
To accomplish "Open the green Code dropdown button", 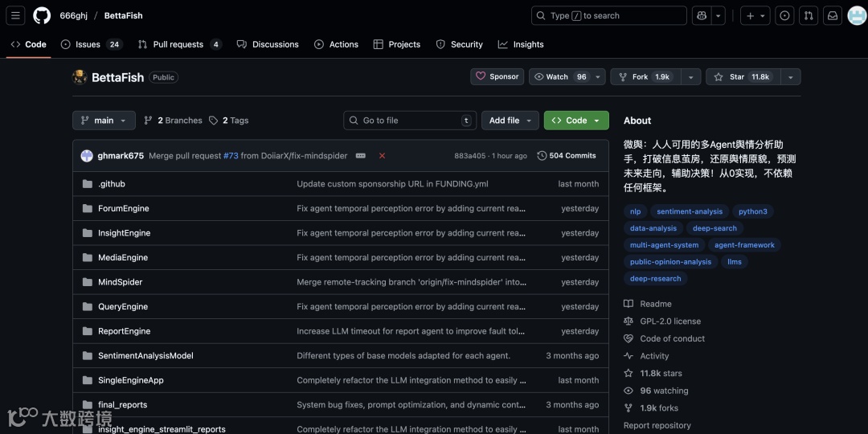I will coord(576,120).
